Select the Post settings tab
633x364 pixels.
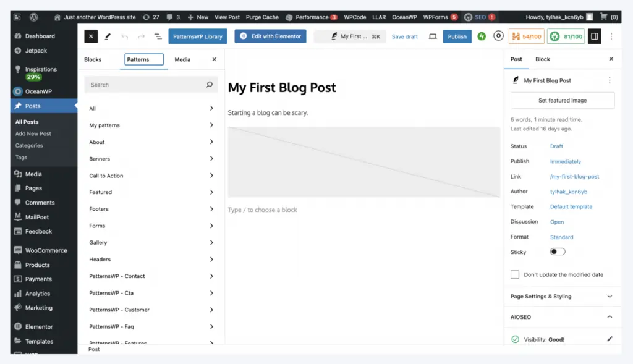click(516, 59)
